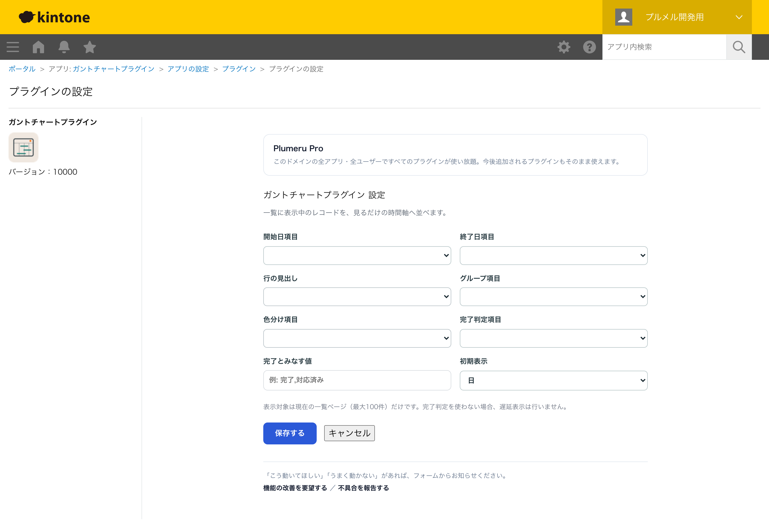Open the 不具合を報告する link

[x=363, y=488]
